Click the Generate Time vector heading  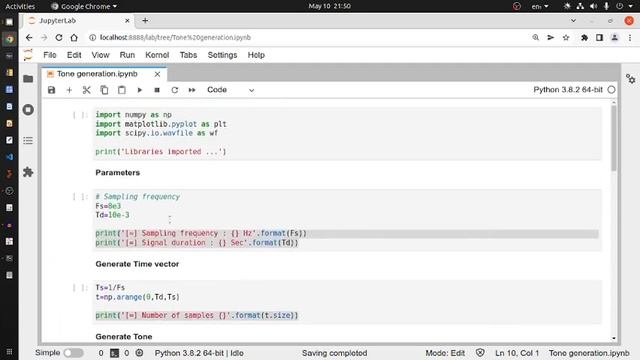click(x=137, y=264)
